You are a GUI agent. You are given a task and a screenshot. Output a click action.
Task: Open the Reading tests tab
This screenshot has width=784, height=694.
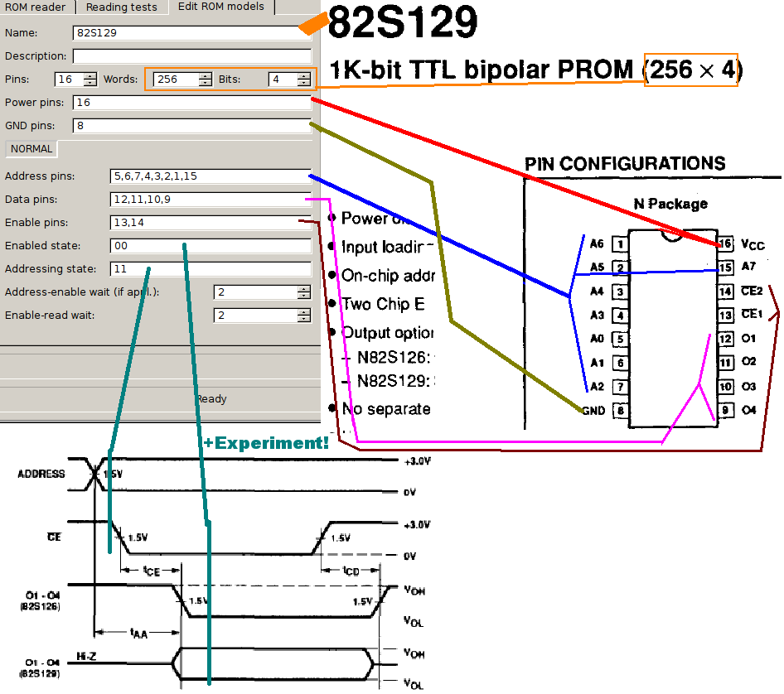[x=122, y=7]
